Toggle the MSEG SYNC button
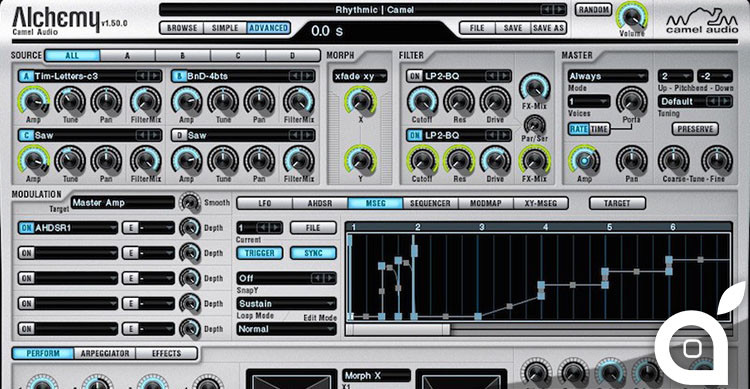This screenshot has width=750, height=389. pos(313,253)
